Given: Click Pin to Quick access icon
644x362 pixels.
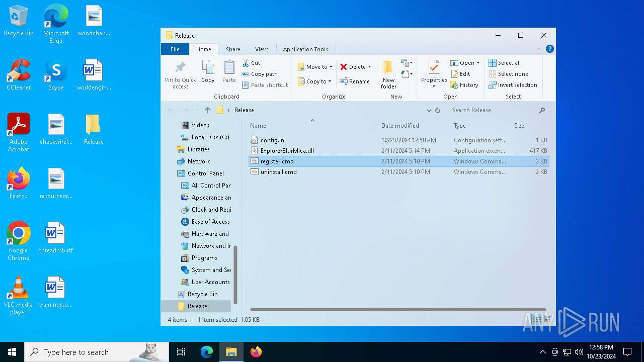Looking at the screenshot, I should pos(180,68).
